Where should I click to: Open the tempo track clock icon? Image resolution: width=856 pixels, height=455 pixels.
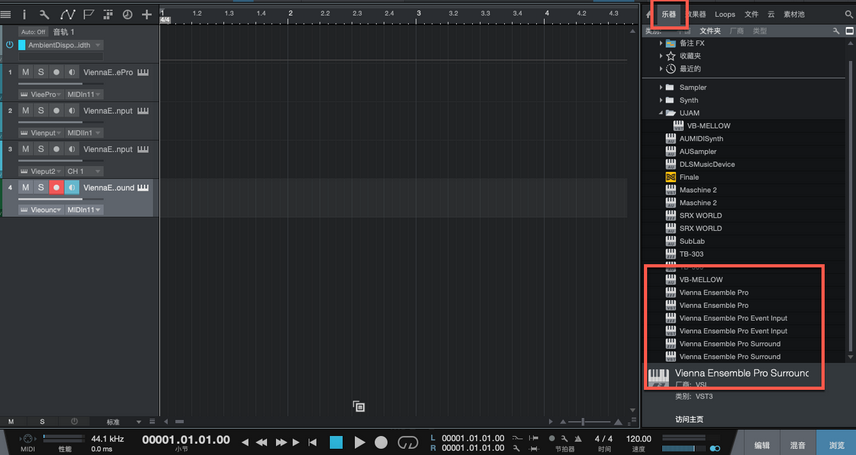click(127, 15)
